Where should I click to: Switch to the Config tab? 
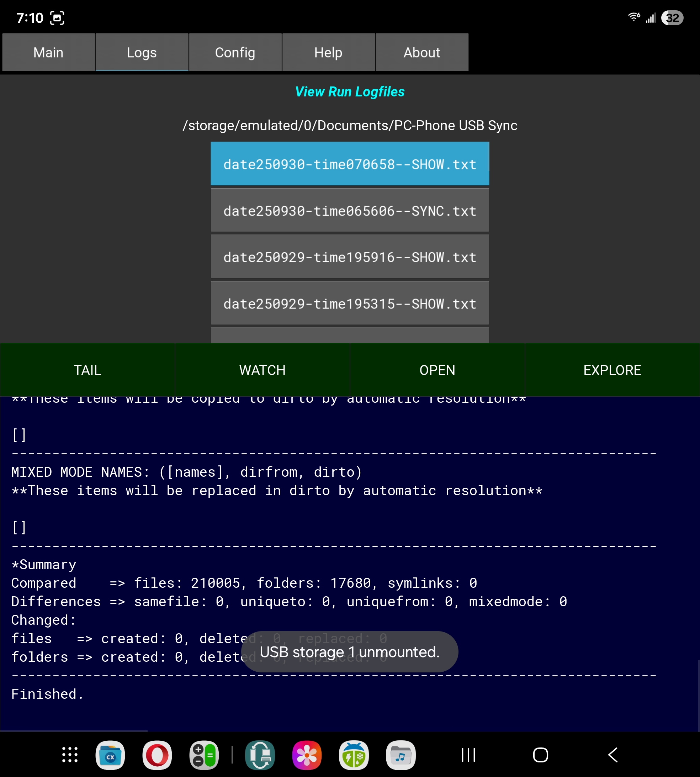pyautogui.click(x=235, y=52)
